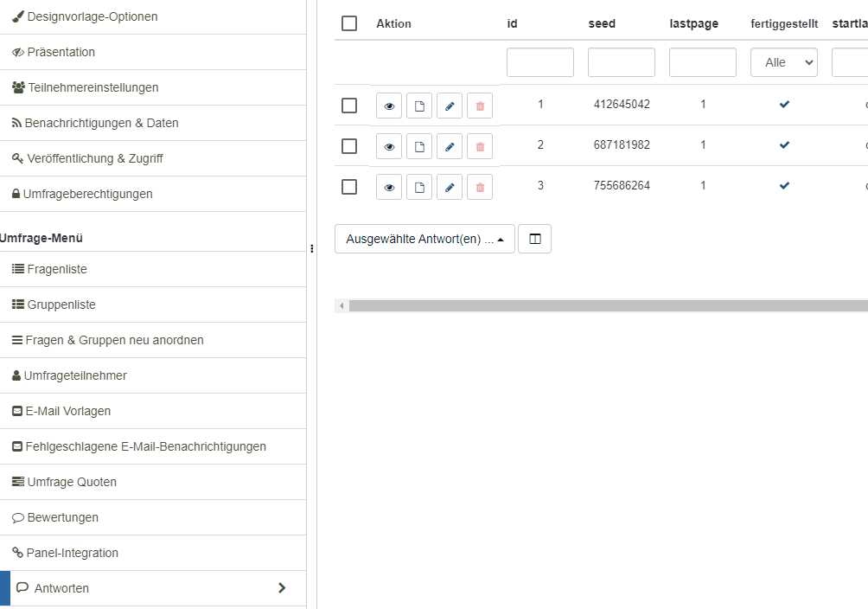Edit response id 2 with pencil icon
The image size is (868, 609).
[450, 146]
